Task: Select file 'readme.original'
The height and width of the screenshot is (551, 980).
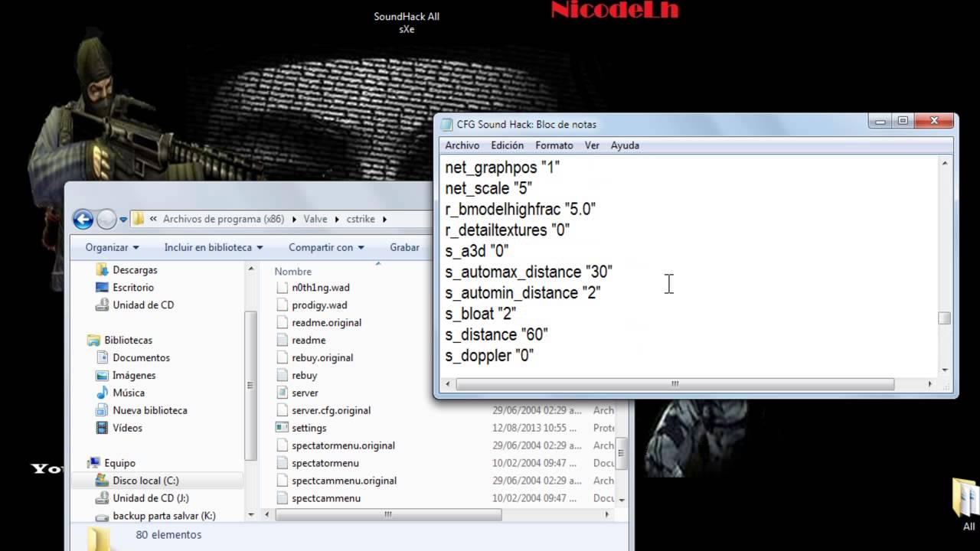Action: [x=326, y=322]
